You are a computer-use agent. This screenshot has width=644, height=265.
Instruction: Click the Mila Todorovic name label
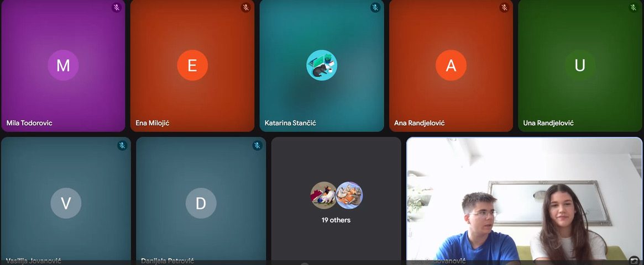pyautogui.click(x=29, y=123)
